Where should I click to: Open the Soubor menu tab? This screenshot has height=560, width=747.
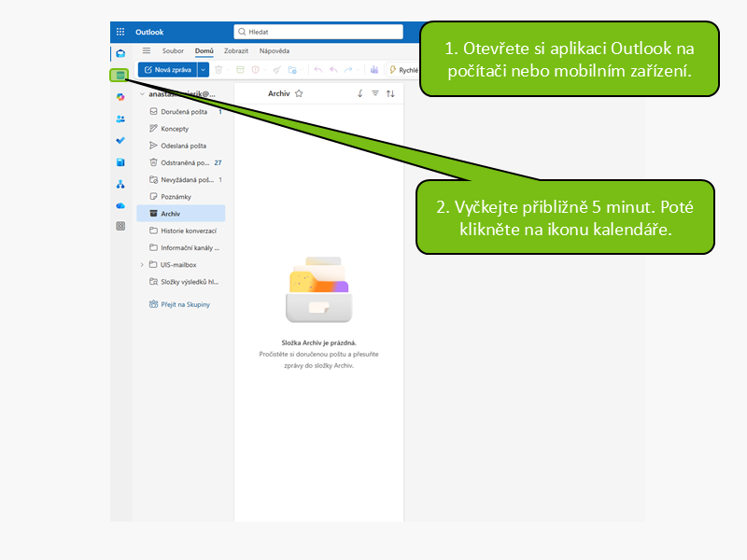click(x=173, y=50)
